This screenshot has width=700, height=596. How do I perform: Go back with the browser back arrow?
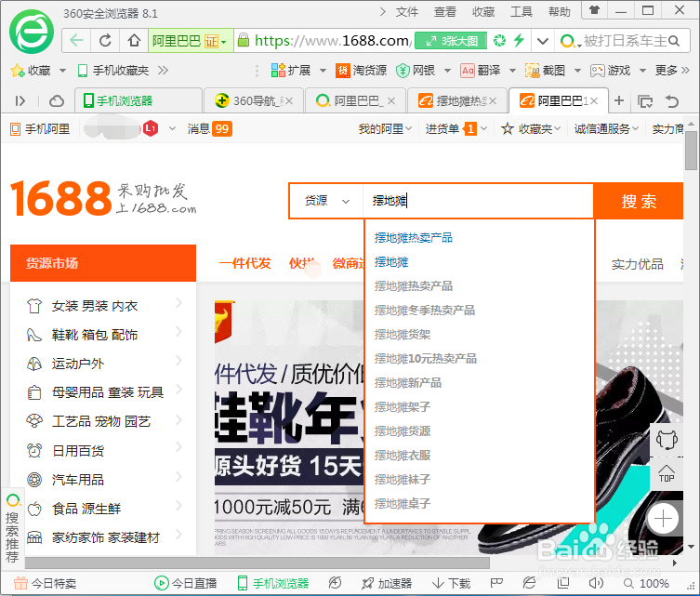point(76,41)
